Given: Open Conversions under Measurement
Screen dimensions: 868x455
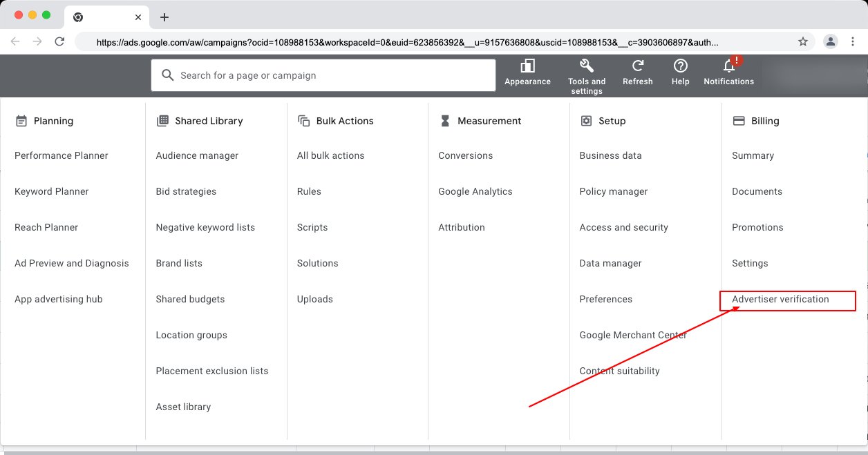Looking at the screenshot, I should pos(466,155).
